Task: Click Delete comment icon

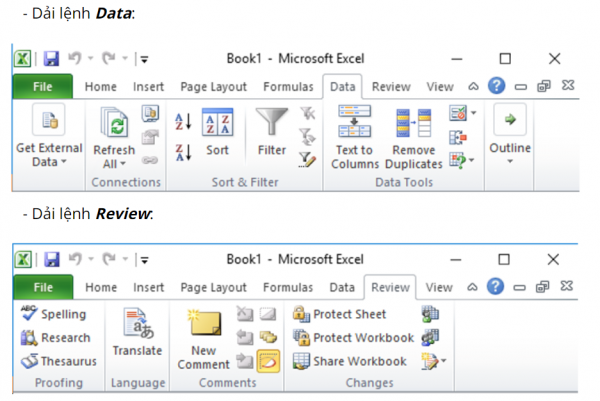Action: [x=245, y=314]
